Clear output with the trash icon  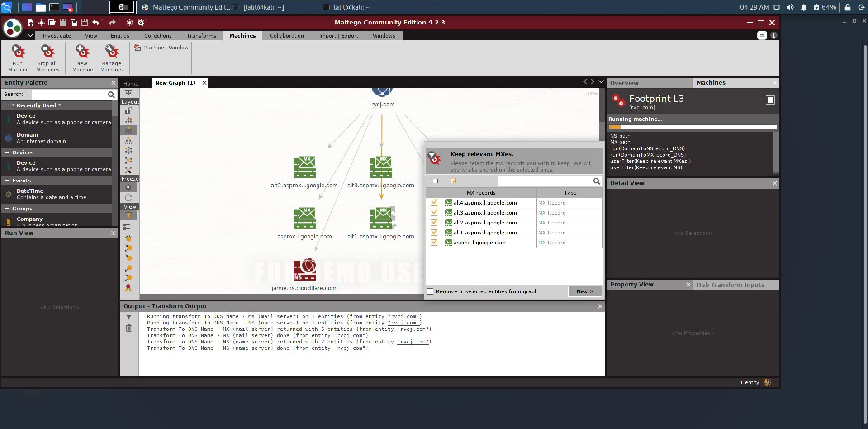[x=129, y=328]
